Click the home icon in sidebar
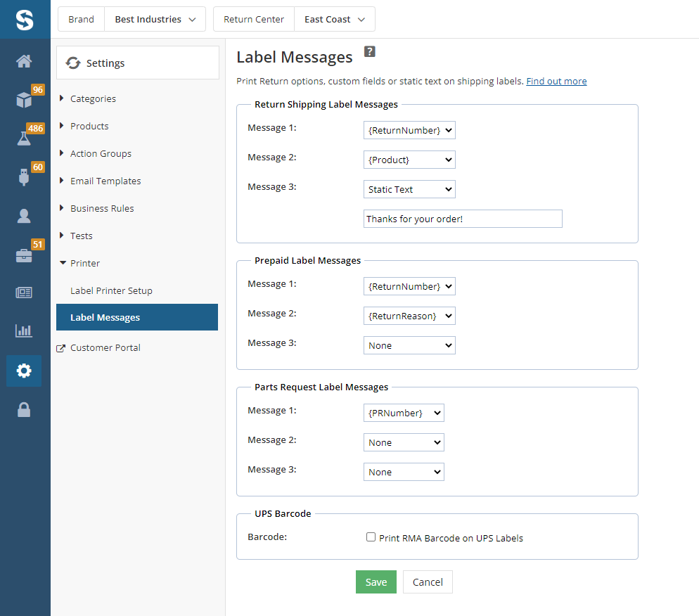The height and width of the screenshot is (616, 699). coord(24,61)
